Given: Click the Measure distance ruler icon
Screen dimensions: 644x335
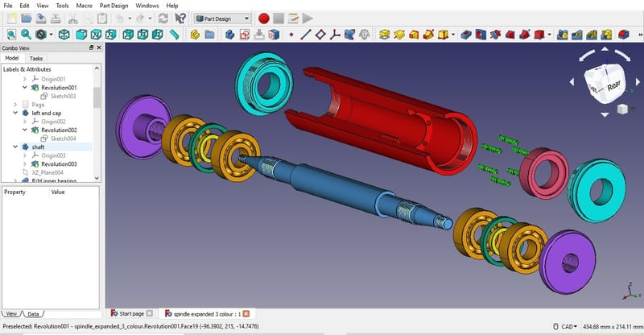Looking at the screenshot, I should (175, 35).
